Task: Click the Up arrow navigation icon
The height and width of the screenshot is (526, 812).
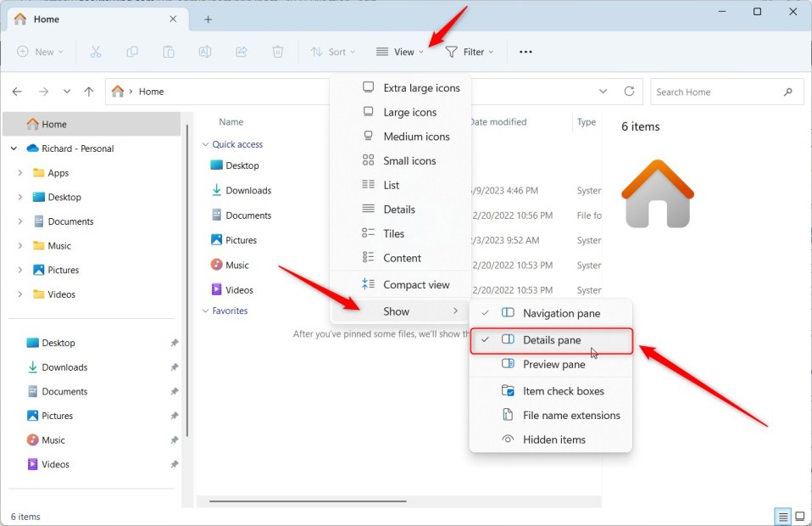Action: (x=89, y=92)
